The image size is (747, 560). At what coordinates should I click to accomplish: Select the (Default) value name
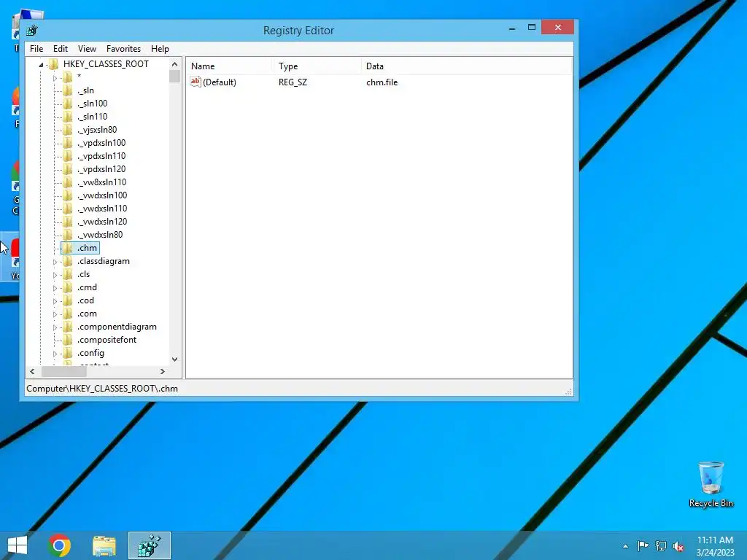[220, 82]
